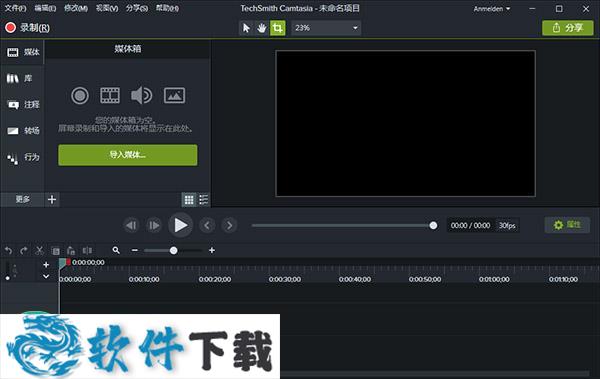Click the split clip icon
Viewport: 600px width, 379px height.
87,250
